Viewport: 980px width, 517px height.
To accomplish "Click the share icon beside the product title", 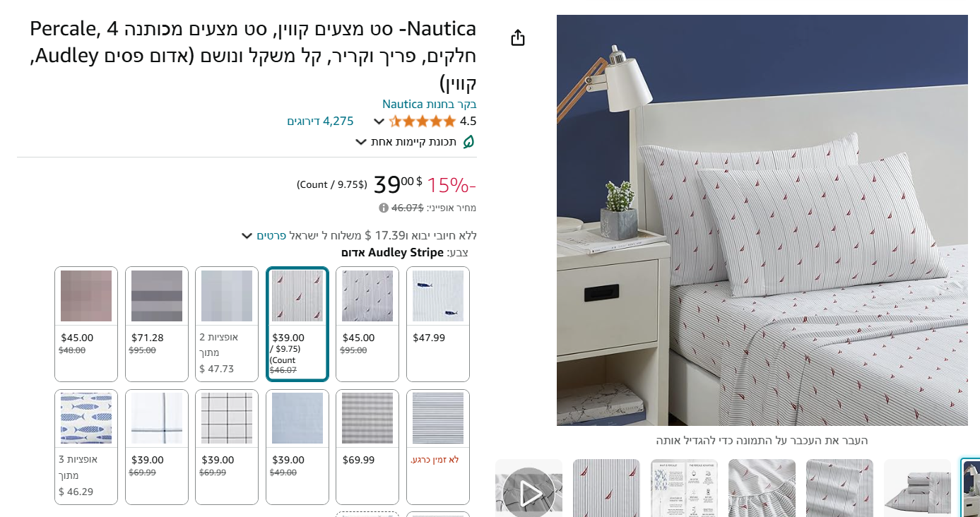I will (518, 37).
